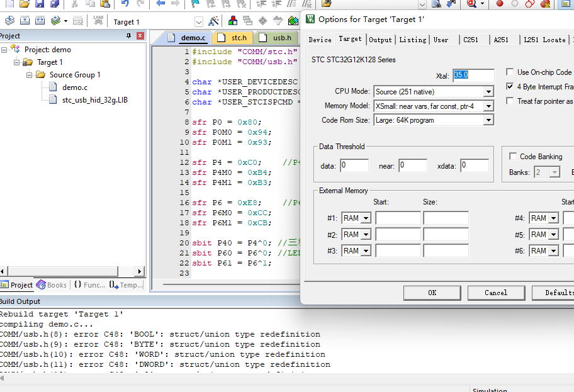Image resolution: width=574 pixels, height=392 pixels.
Task: Build target files icon
Action: pyautogui.click(x=25, y=21)
